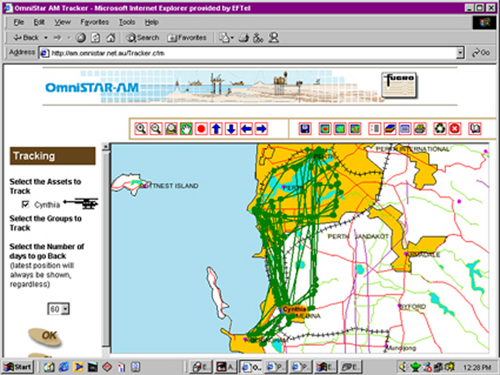The width and height of the screenshot is (500, 375).
Task: Click the browser Forward arrow
Action: [58, 38]
